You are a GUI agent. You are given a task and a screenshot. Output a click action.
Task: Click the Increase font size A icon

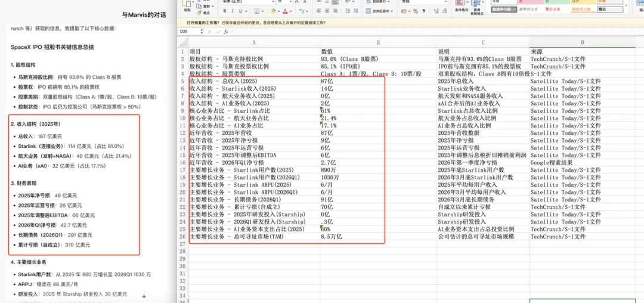(296, 2)
